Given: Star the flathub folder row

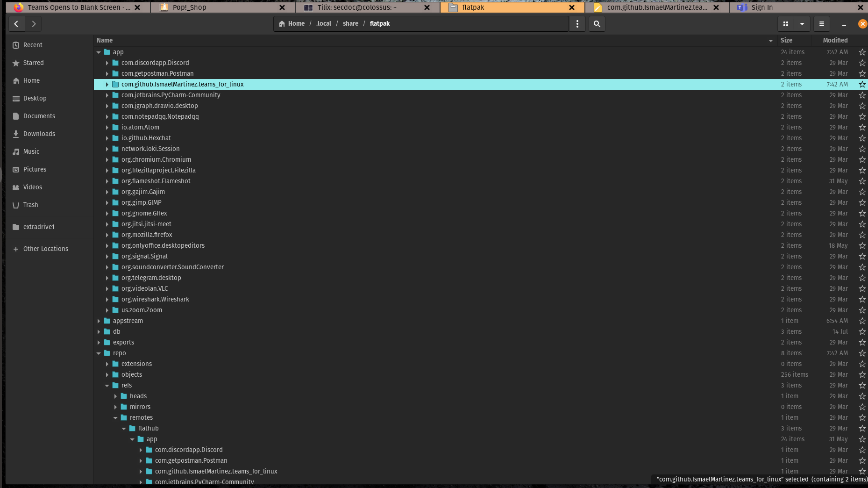Looking at the screenshot, I should pos(861,428).
